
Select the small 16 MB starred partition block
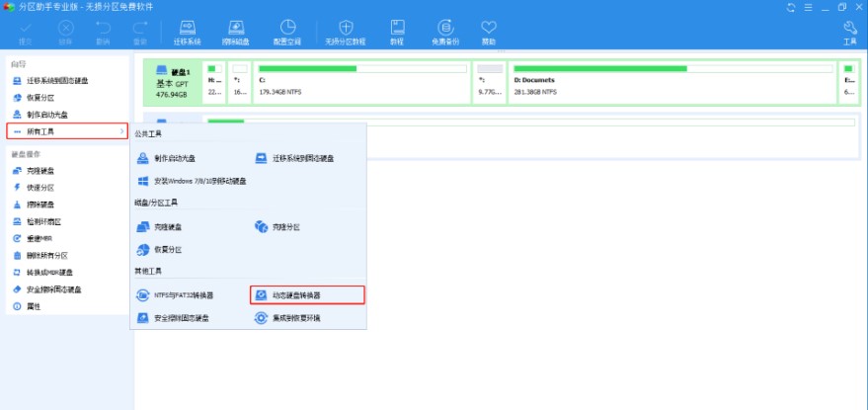(240, 81)
